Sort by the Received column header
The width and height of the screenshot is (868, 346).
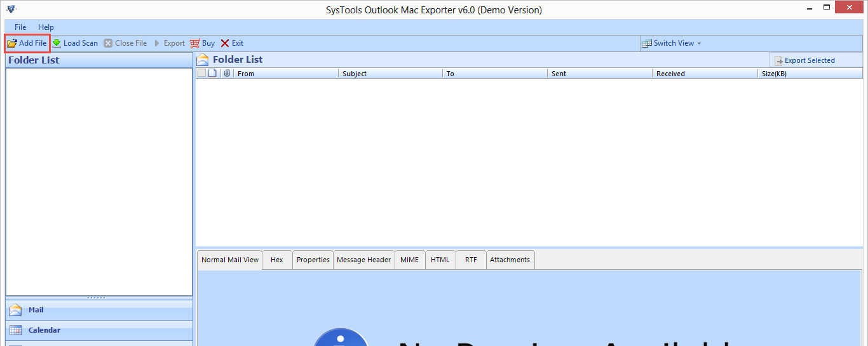pos(705,74)
